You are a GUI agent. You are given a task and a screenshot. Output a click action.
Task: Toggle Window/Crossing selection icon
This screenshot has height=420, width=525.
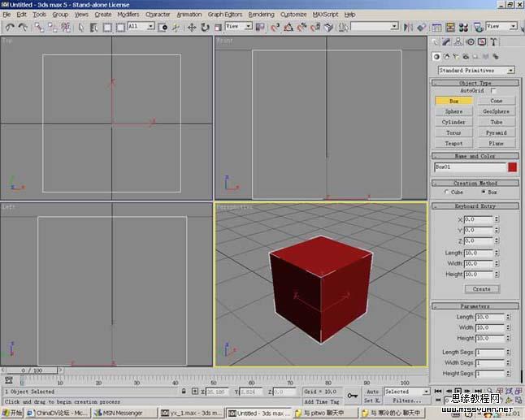click(x=120, y=28)
